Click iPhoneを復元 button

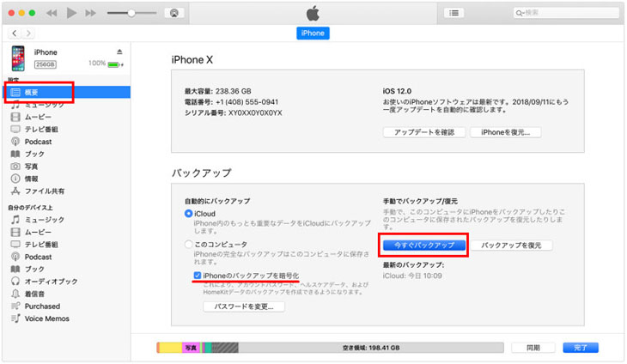point(505,132)
